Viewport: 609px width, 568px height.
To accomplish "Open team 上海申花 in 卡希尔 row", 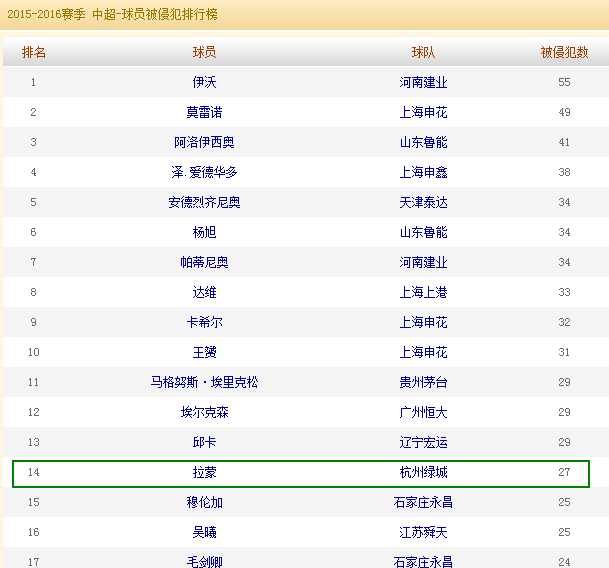I will click(423, 322).
